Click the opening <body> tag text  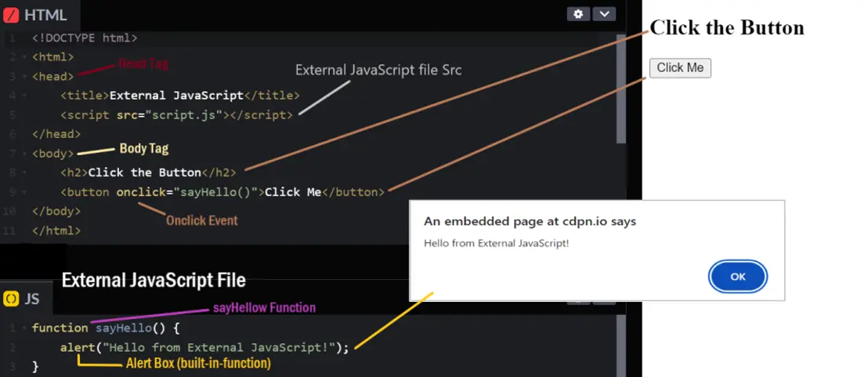coord(52,154)
